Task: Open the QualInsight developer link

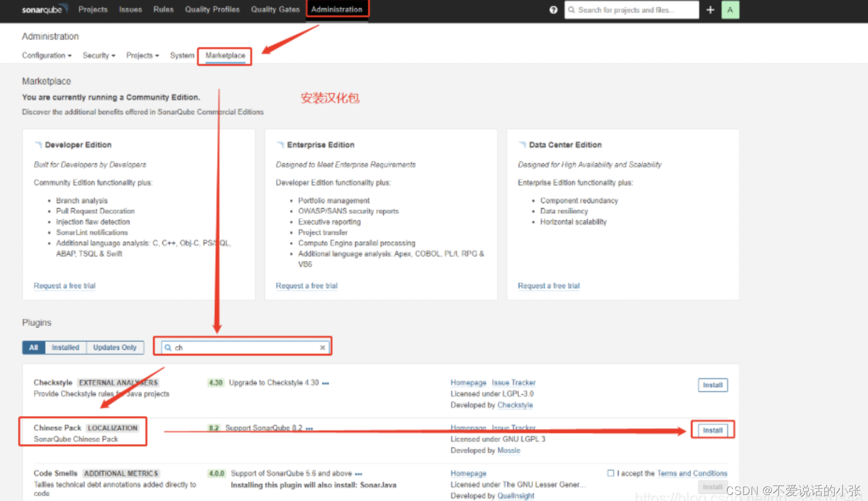Action: 516,496
